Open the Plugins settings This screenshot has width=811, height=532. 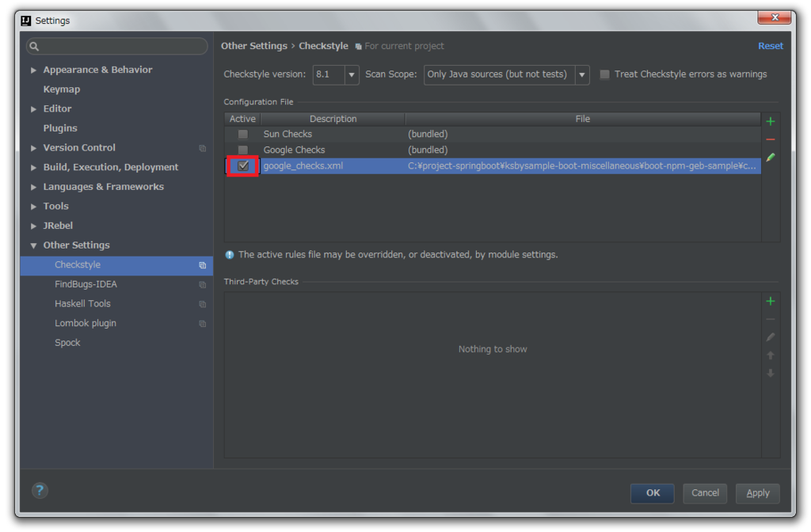click(x=60, y=128)
